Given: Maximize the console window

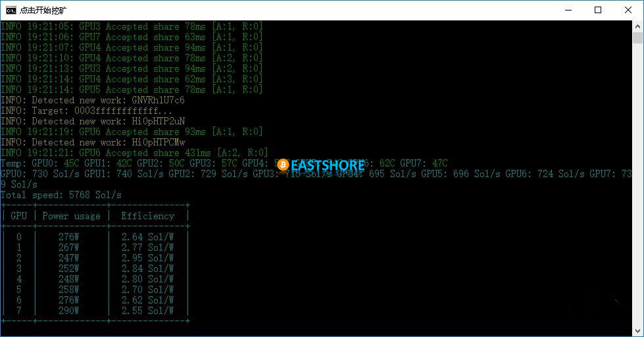Looking at the screenshot, I should pyautogui.click(x=598, y=11).
